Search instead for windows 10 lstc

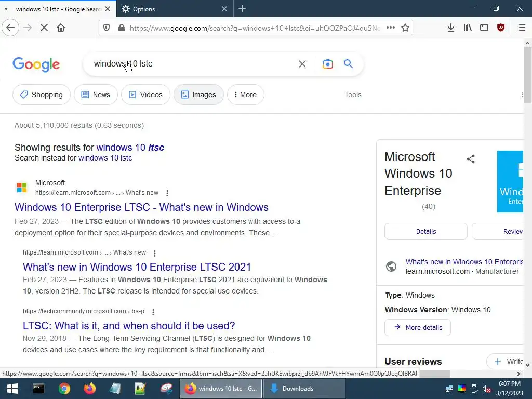[x=105, y=158]
